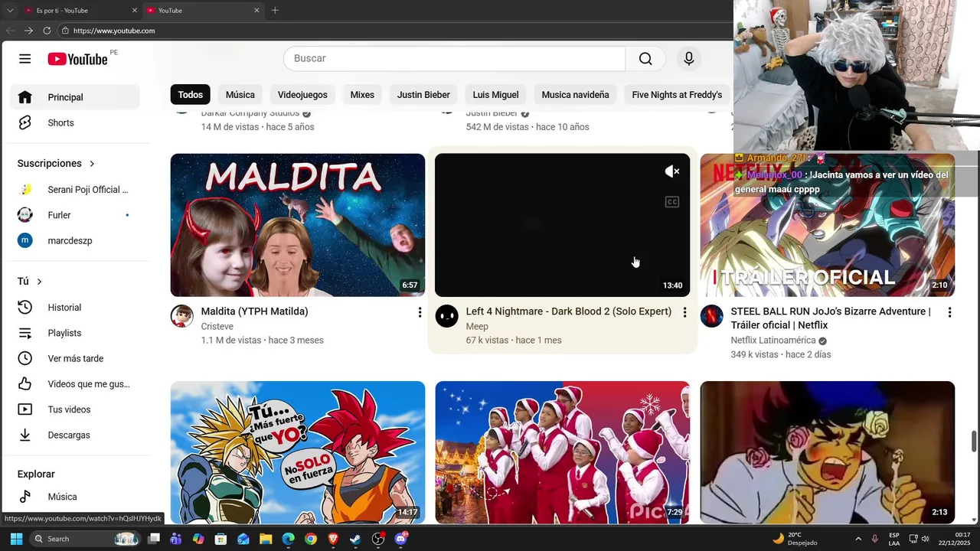
Task: Open Steam from the taskbar
Action: (x=355, y=539)
